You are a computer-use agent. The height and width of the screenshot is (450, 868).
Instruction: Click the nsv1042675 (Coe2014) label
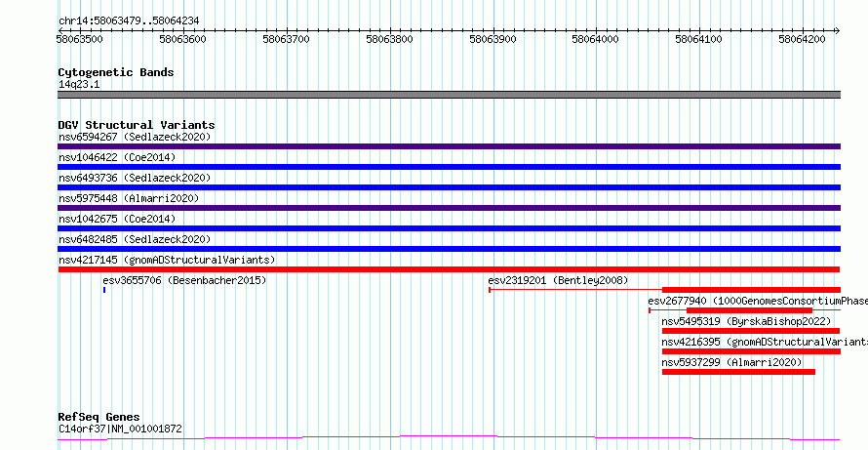117,219
